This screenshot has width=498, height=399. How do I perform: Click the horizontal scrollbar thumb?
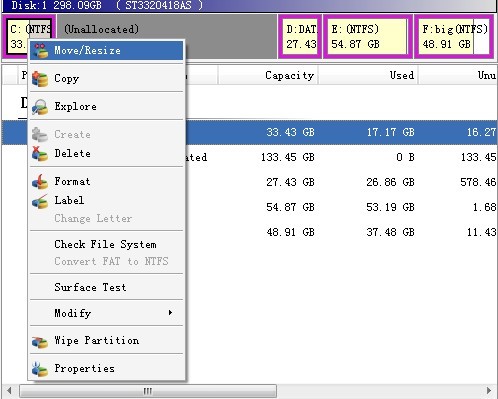pos(148,391)
